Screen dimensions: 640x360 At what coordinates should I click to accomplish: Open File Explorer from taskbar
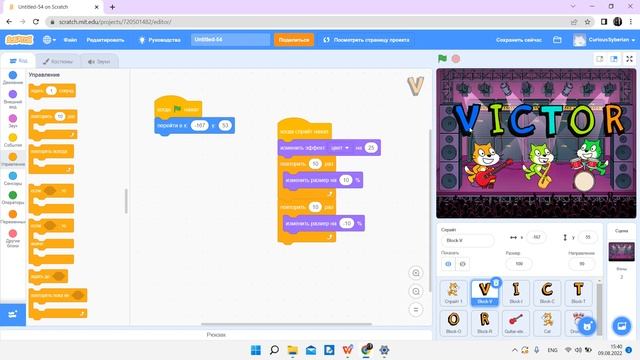point(293,350)
